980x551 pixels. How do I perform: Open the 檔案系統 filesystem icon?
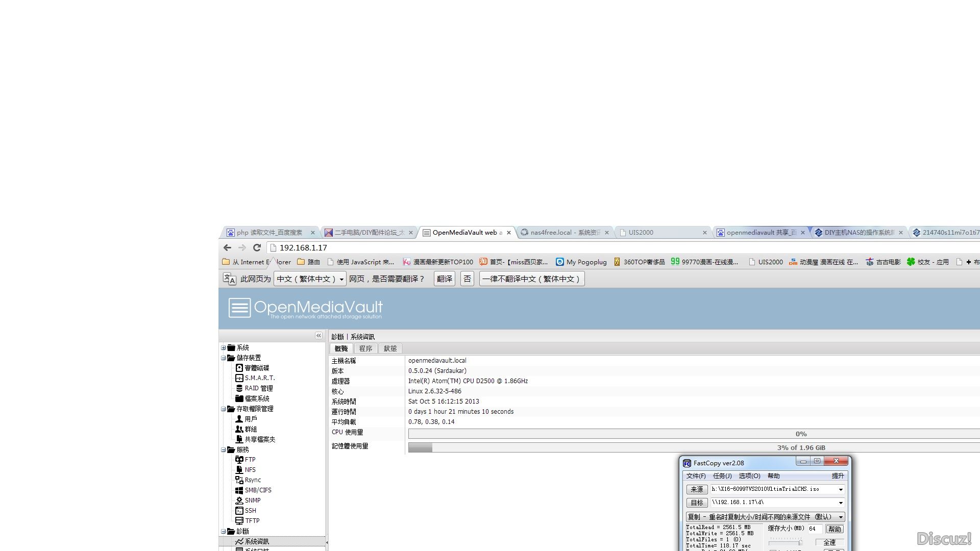tap(239, 398)
